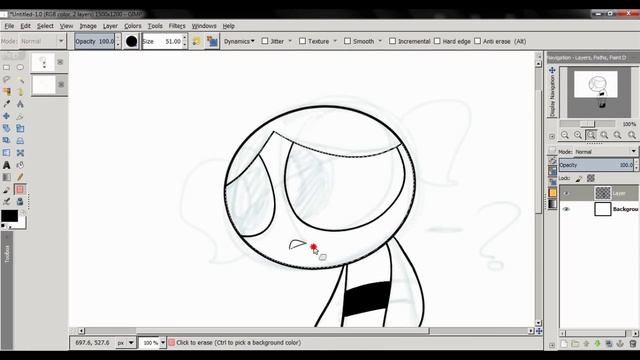Expand the Smooth options arrow
This screenshot has width=640, height=360.
coord(380,41)
